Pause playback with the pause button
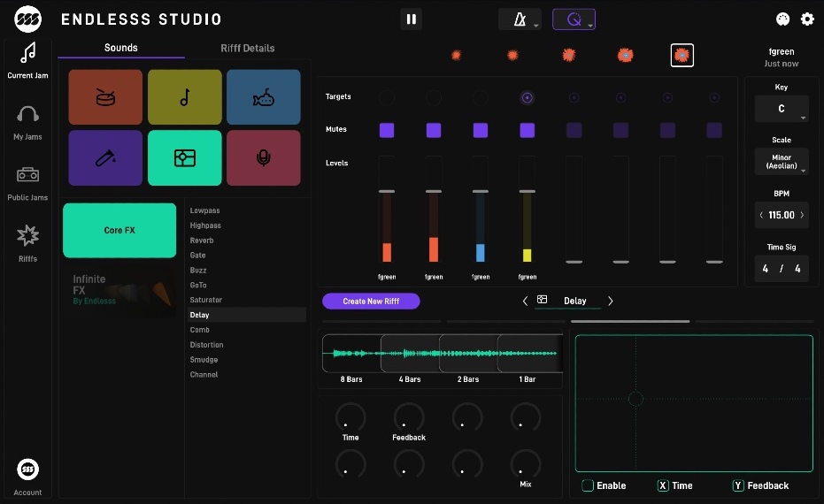 pyautogui.click(x=412, y=19)
